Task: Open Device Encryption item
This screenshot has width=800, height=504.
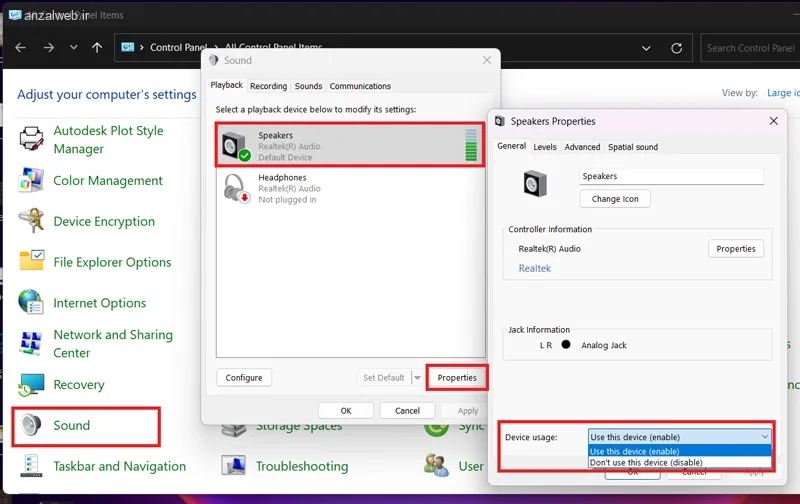Action: tap(103, 222)
